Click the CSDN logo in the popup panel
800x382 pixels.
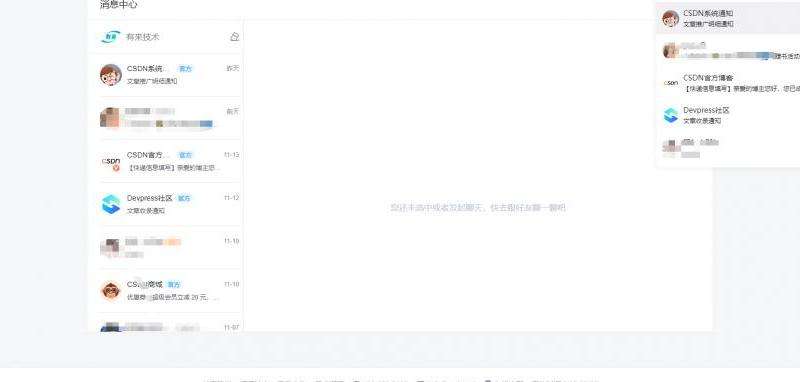click(670, 83)
